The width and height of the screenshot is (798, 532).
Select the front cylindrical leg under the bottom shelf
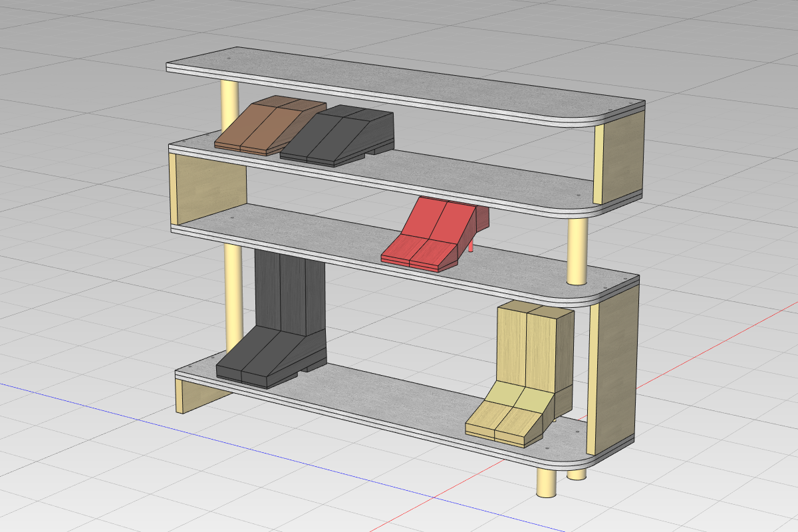pos(547,482)
